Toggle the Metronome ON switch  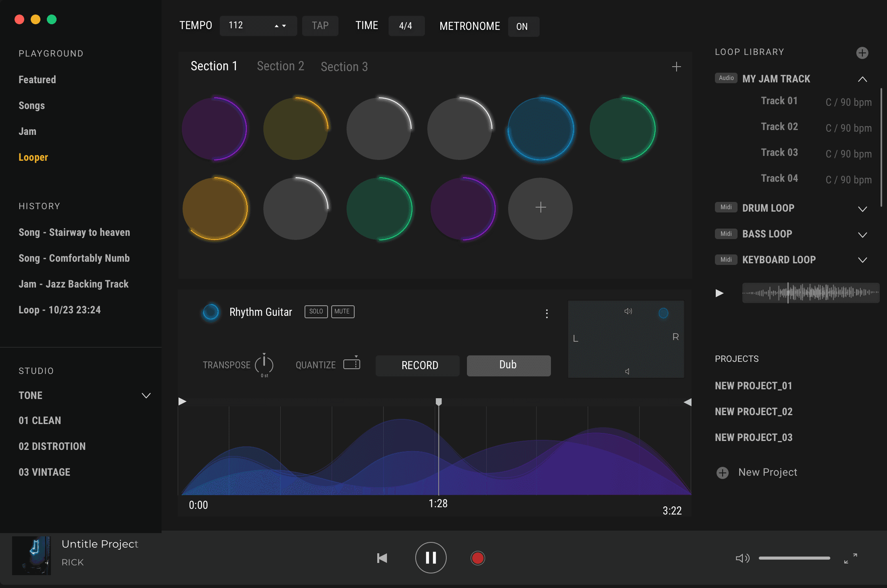tap(523, 27)
